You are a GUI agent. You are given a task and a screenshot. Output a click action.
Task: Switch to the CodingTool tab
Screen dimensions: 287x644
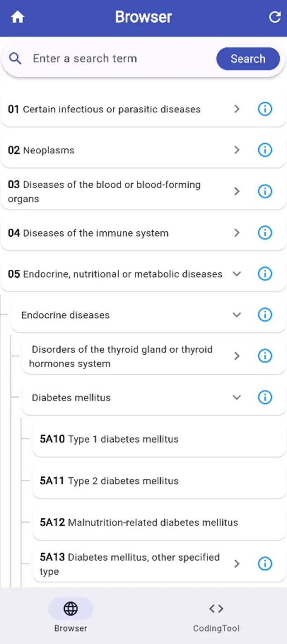(216, 615)
